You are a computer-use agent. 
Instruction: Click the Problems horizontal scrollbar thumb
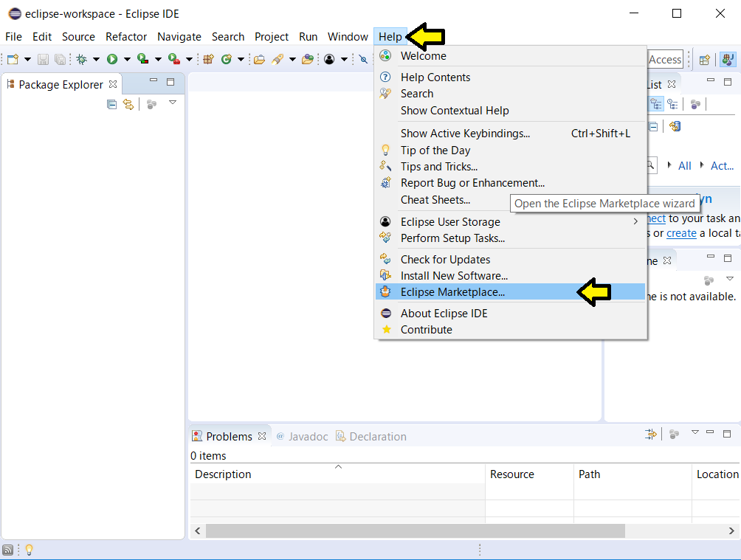click(416, 530)
